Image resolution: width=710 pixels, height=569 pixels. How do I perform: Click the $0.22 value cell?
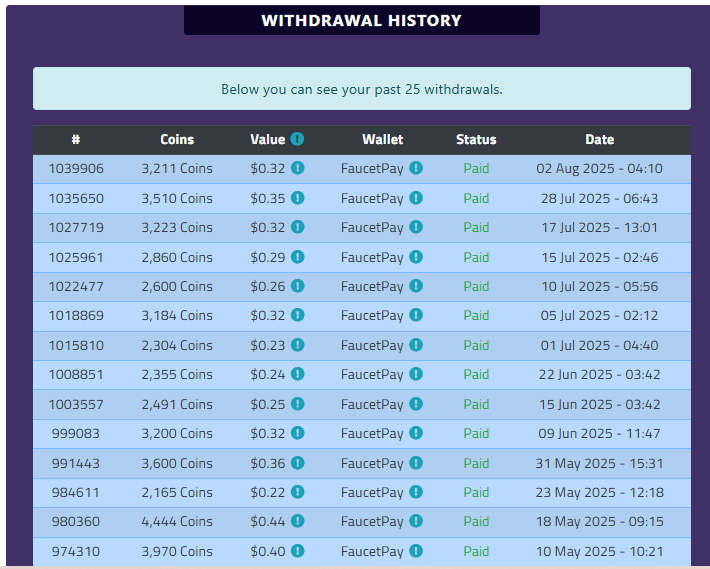(268, 492)
